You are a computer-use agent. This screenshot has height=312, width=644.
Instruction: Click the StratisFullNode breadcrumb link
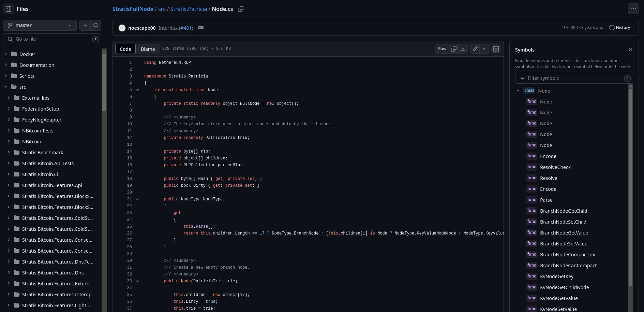[x=133, y=9]
